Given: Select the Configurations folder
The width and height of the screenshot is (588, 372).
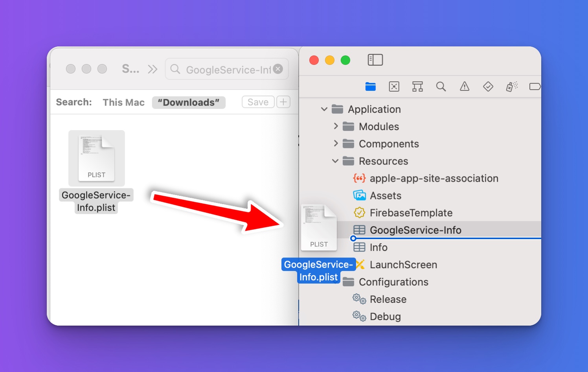Looking at the screenshot, I should [x=393, y=282].
